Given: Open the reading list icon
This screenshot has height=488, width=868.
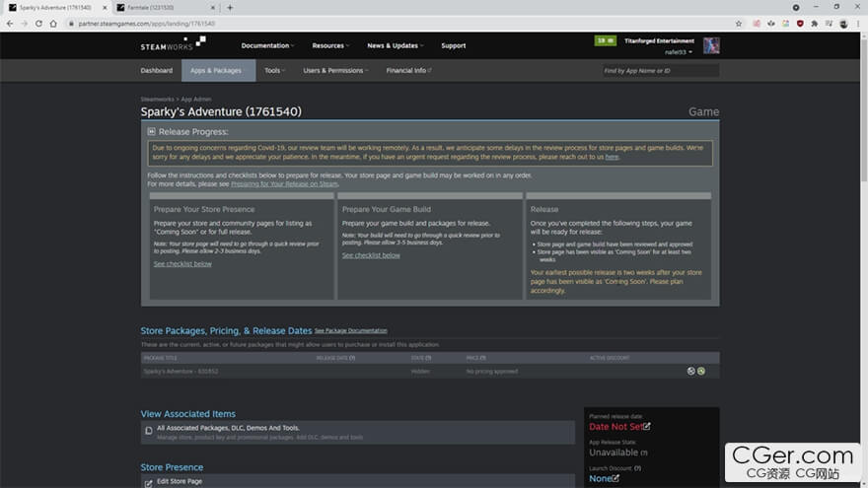Looking at the screenshot, I should [829, 24].
